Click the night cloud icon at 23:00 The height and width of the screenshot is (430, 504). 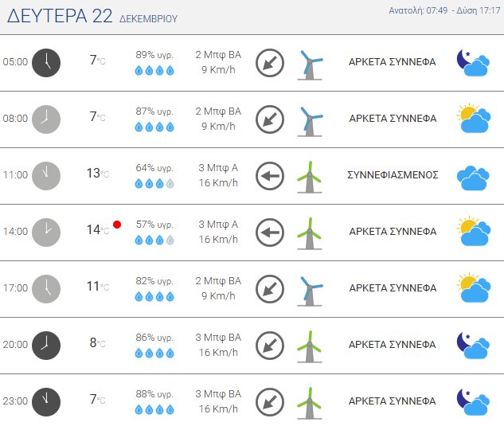[x=472, y=401]
